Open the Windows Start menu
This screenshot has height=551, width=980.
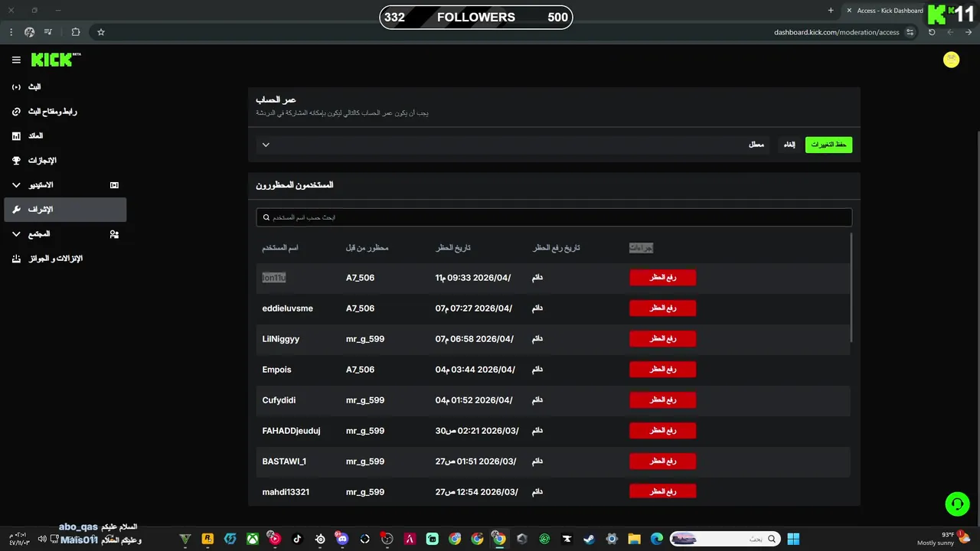pos(793,539)
